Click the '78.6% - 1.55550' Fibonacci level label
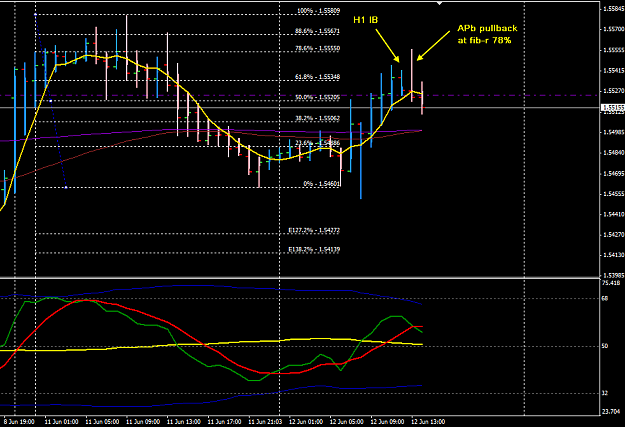The height and width of the screenshot is (427, 625). [x=317, y=48]
